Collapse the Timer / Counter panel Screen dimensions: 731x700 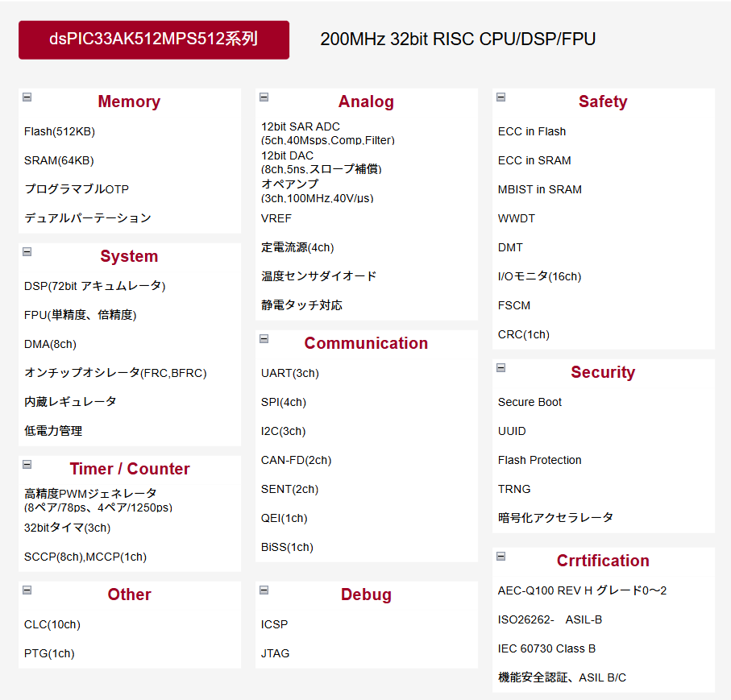pyautogui.click(x=27, y=465)
